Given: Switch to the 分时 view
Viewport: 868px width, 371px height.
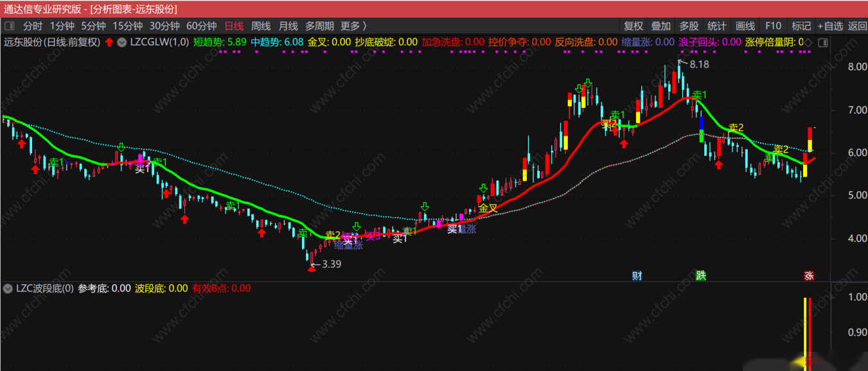Looking at the screenshot, I should click(x=33, y=26).
